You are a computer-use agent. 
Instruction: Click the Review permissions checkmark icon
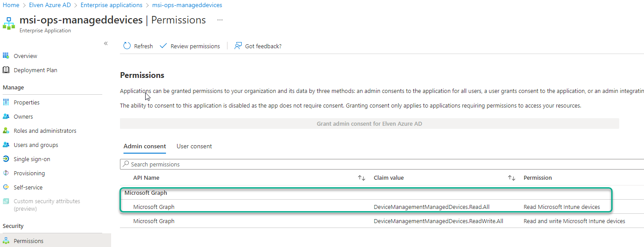click(163, 46)
